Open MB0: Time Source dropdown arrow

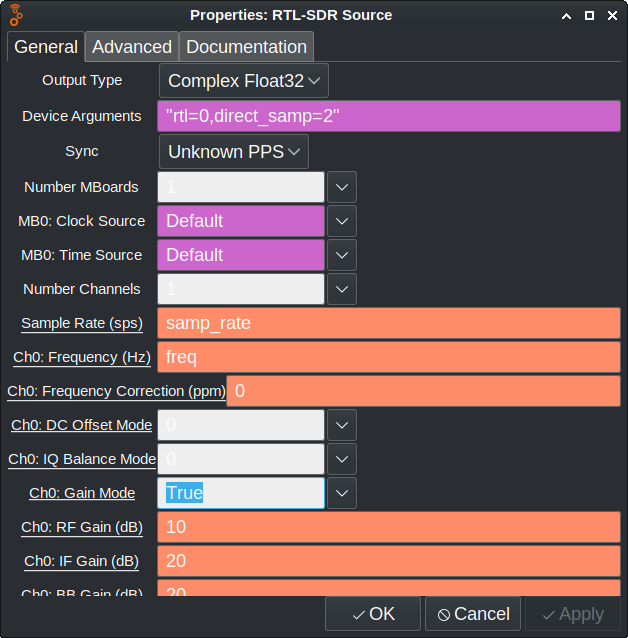click(x=342, y=255)
